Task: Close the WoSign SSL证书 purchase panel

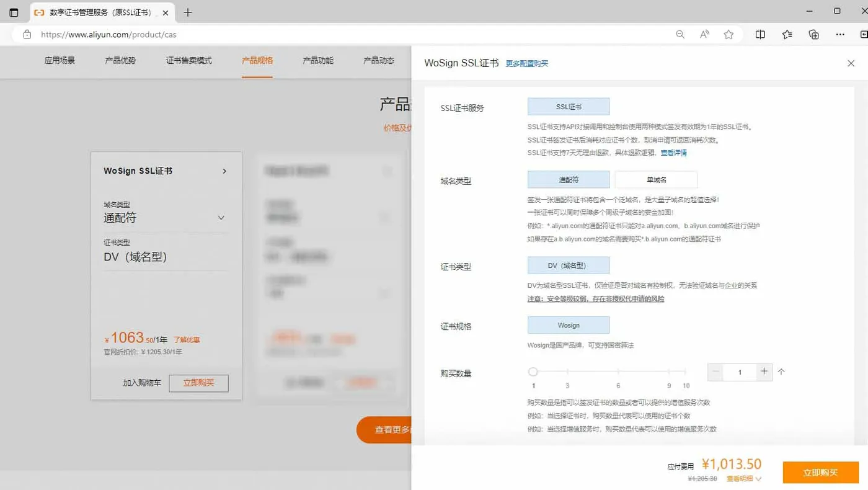Action: [x=851, y=63]
